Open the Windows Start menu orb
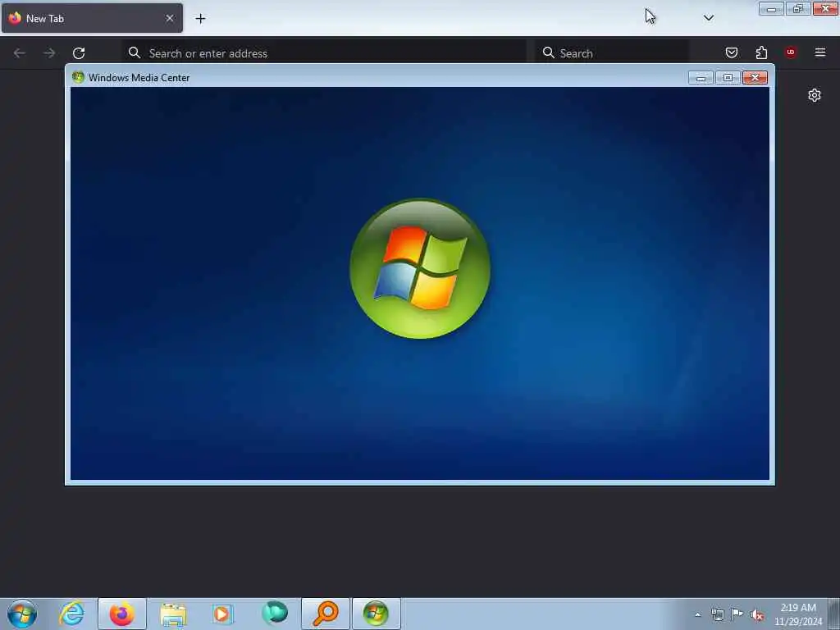The height and width of the screenshot is (630, 840). 22,614
